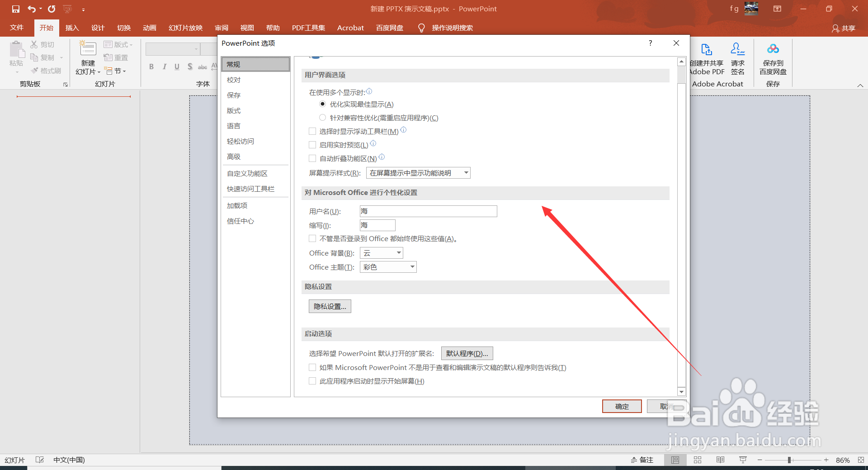Switch to Reading view icon
The width and height of the screenshot is (868, 470).
click(x=720, y=460)
